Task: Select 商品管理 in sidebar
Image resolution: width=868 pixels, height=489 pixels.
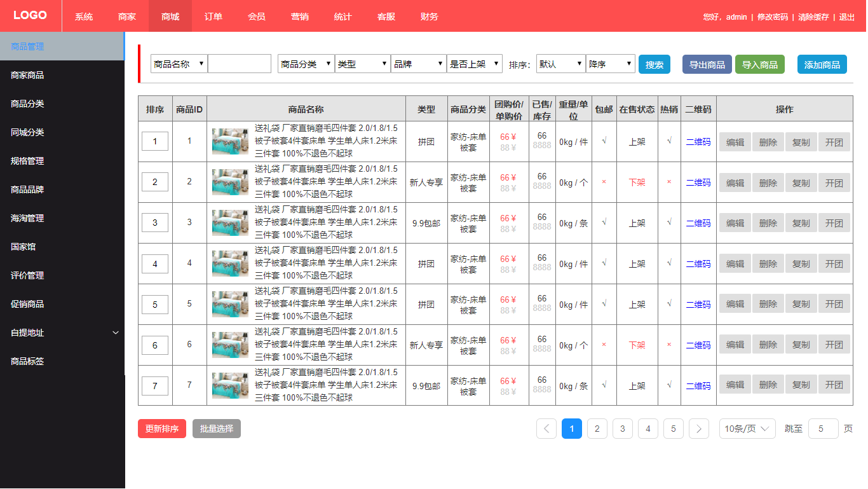Action: pyautogui.click(x=62, y=46)
